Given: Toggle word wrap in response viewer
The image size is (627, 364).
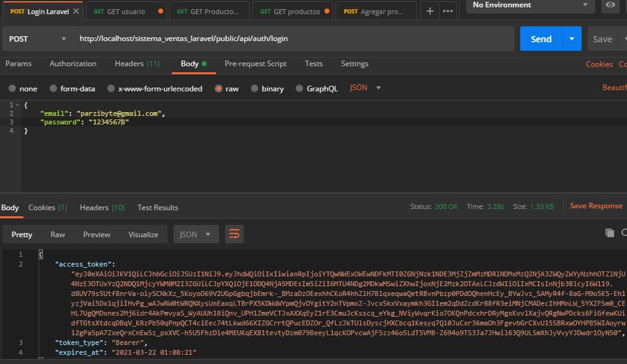Looking at the screenshot, I should point(234,234).
